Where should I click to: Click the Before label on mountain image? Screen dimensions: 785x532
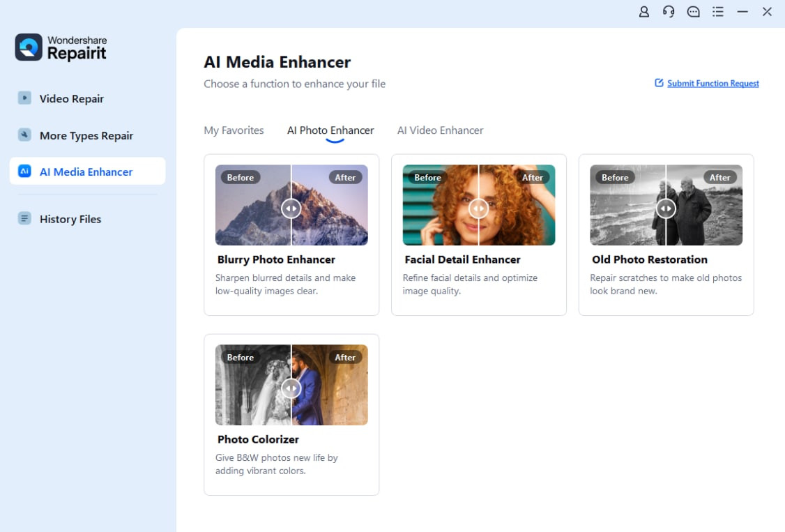(x=241, y=177)
